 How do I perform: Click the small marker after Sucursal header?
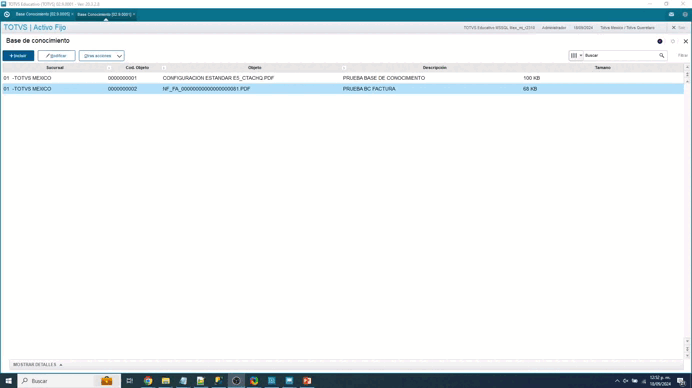109,68
